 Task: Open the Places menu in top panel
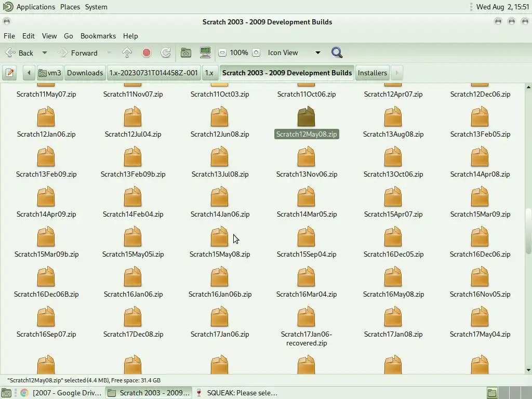[x=70, y=7]
